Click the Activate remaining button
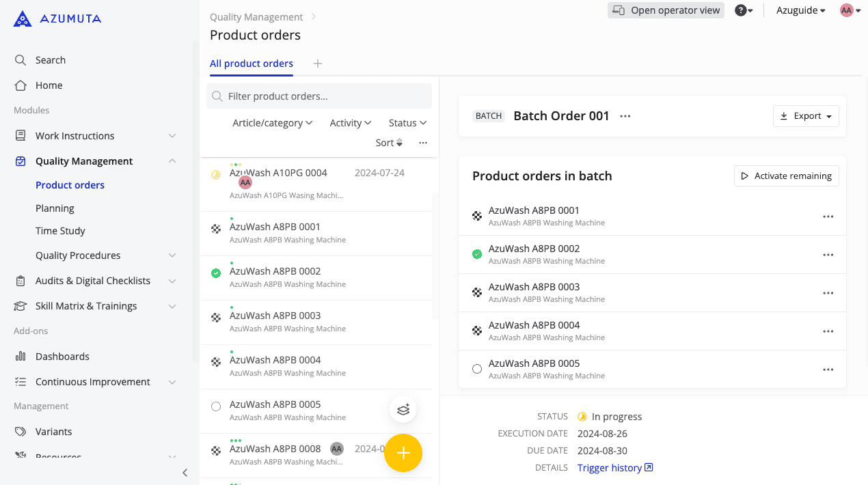Screen dimensions: 868x485 point(786,176)
